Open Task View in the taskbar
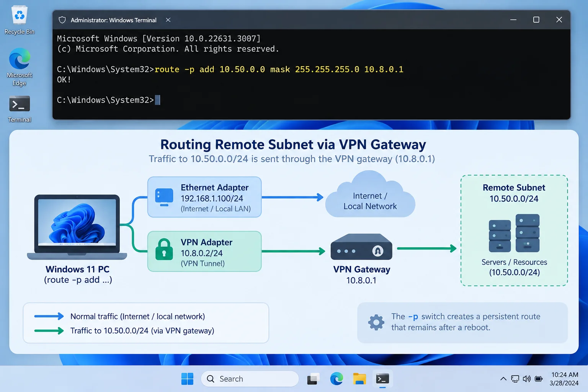The height and width of the screenshot is (392, 588). [313, 379]
